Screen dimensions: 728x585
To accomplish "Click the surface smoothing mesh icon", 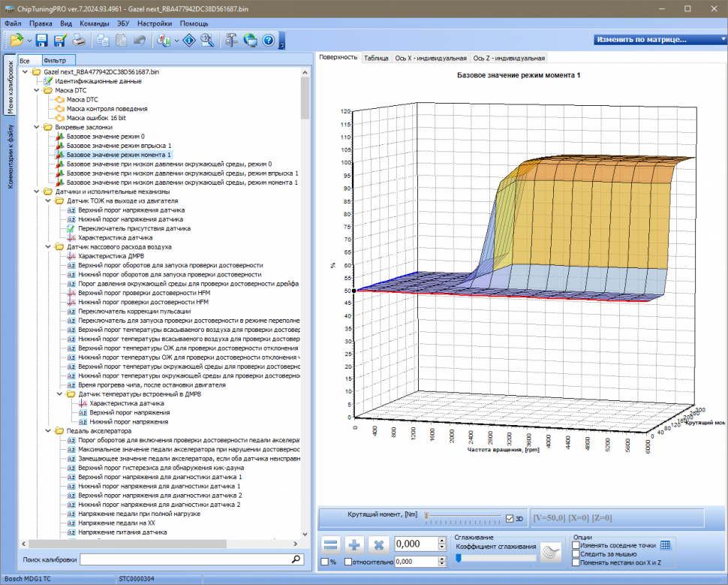I will (552, 552).
